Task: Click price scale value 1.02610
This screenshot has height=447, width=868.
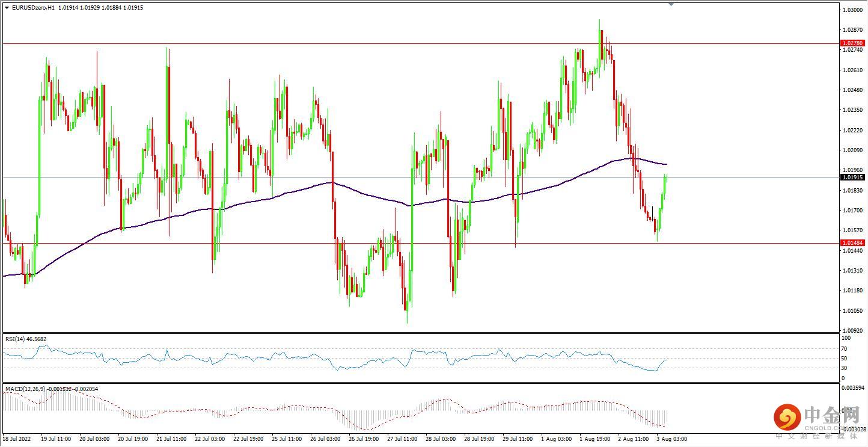Action: pyautogui.click(x=853, y=70)
